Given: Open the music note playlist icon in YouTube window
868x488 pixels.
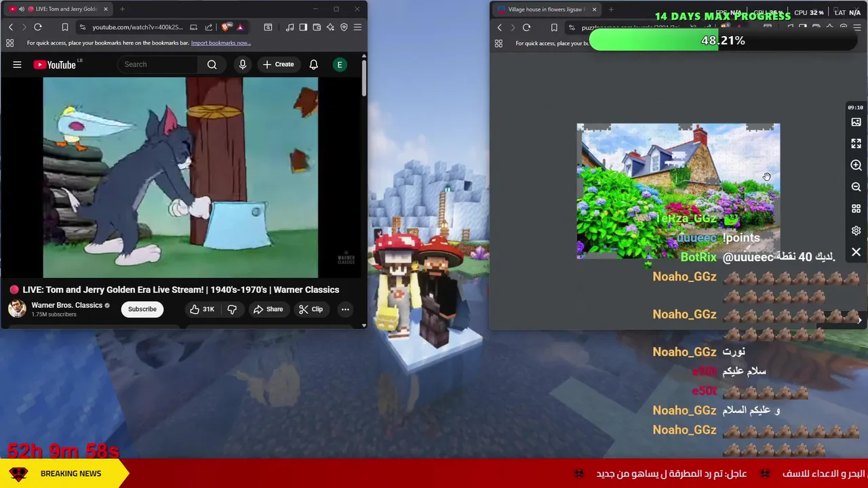Looking at the screenshot, I should pyautogui.click(x=290, y=27).
